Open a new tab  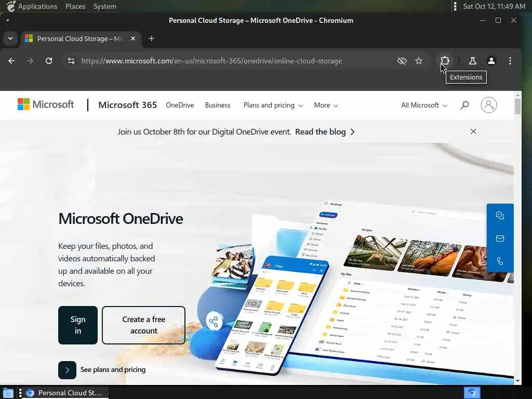(152, 38)
